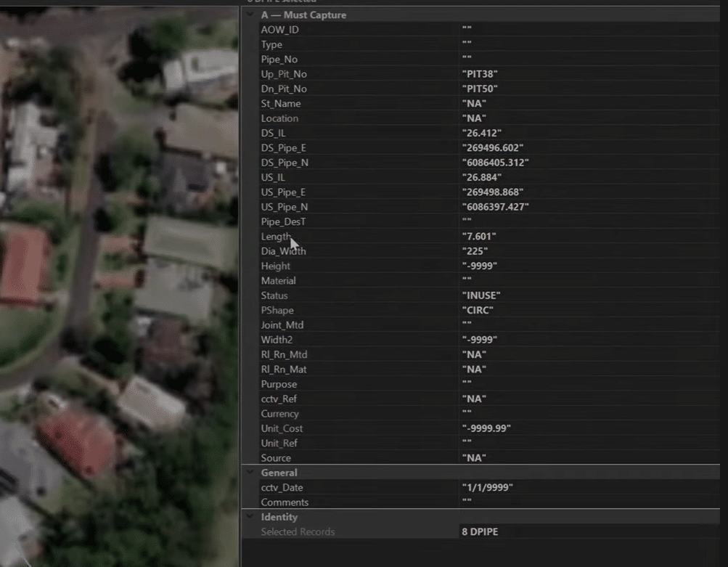Select the Height row's "-9999" value

[480, 266]
